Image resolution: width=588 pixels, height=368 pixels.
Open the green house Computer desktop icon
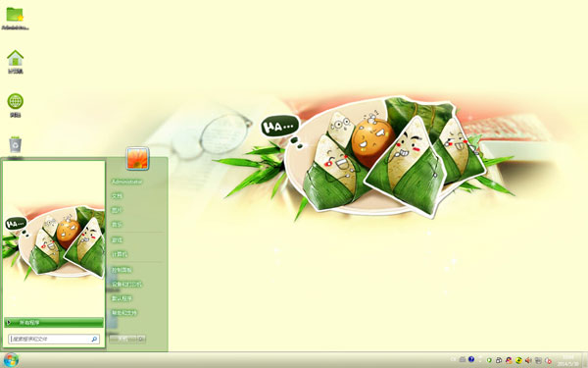[x=15, y=62]
